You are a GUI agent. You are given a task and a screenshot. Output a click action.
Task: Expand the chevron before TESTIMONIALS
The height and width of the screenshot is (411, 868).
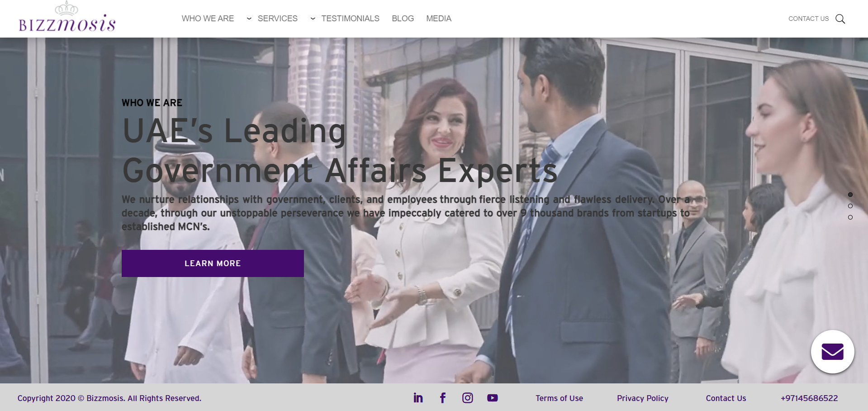(x=313, y=19)
